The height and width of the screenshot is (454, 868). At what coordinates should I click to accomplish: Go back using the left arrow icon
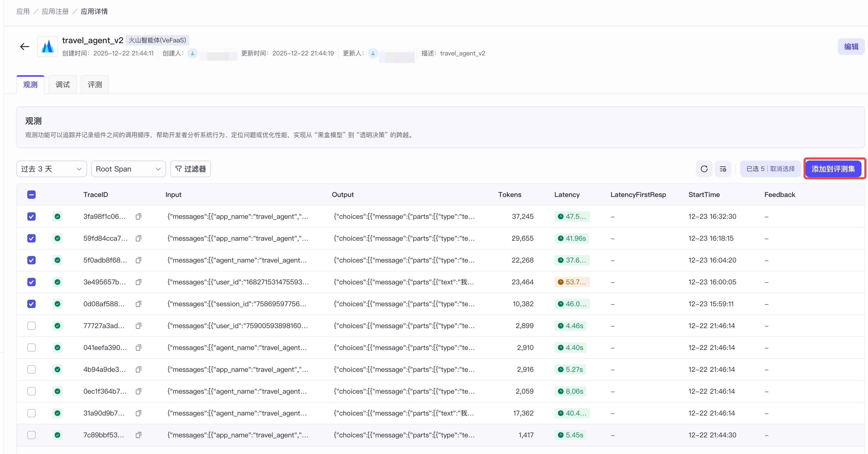coord(25,47)
